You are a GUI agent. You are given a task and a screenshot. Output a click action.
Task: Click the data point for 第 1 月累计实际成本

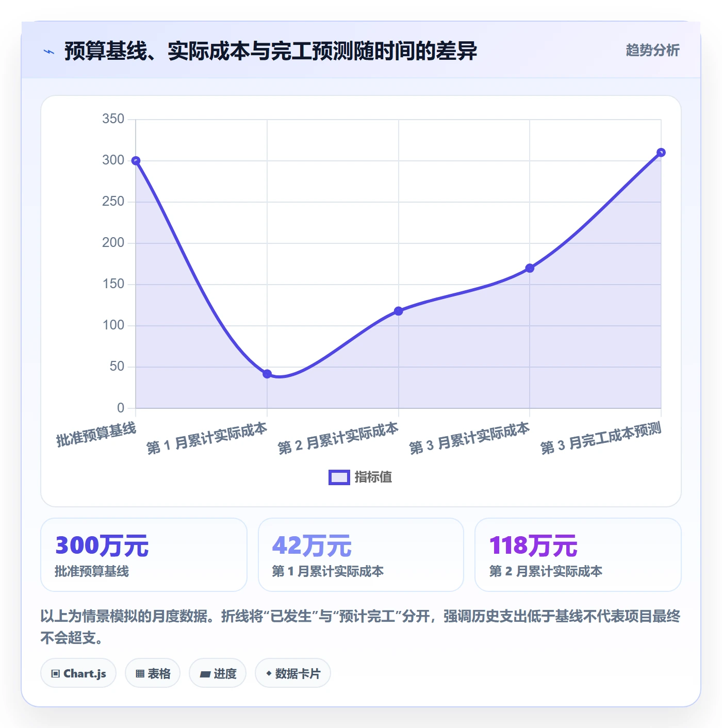267,374
